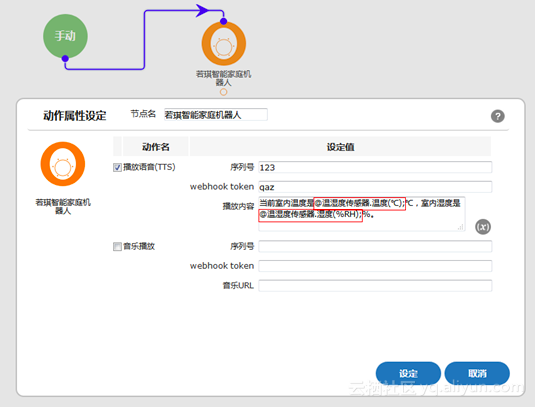Click the 取消 button
The width and height of the screenshot is (535, 407).
[477, 373]
